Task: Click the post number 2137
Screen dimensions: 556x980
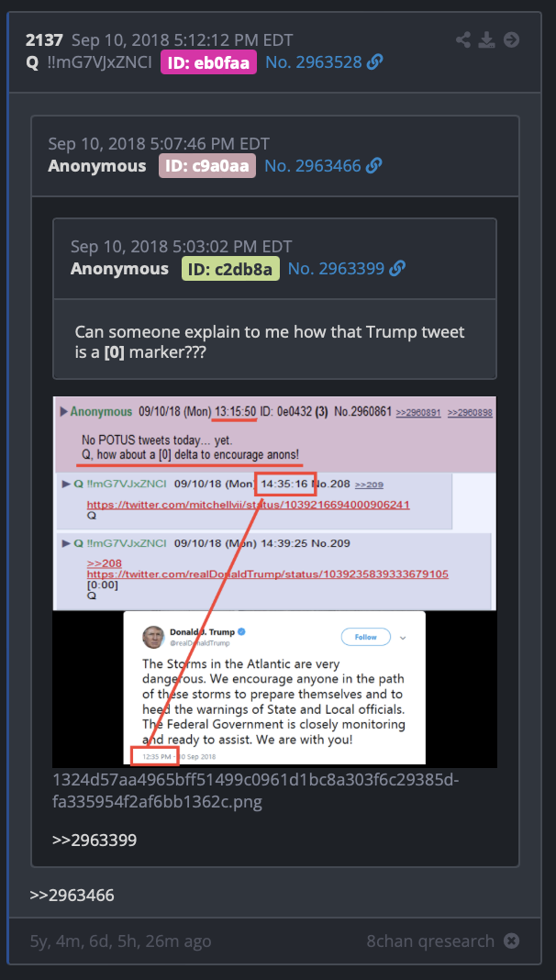Action: pos(44,40)
